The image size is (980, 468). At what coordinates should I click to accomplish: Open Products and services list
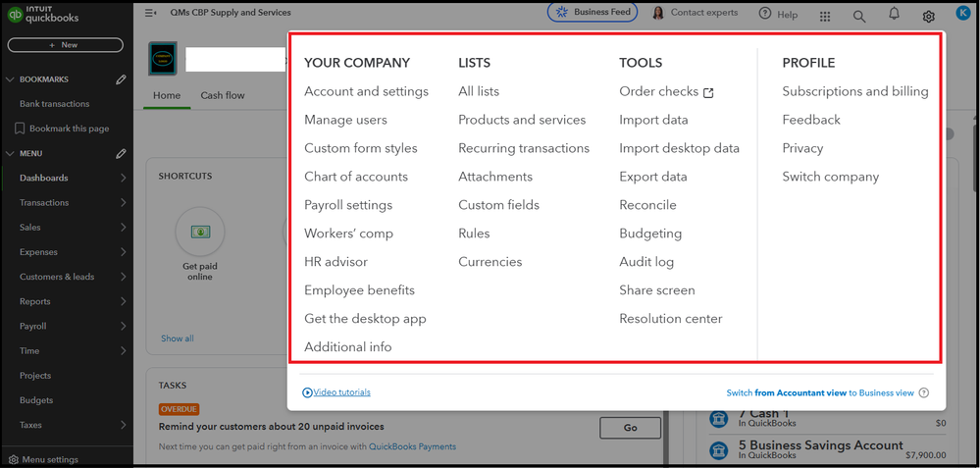(522, 120)
